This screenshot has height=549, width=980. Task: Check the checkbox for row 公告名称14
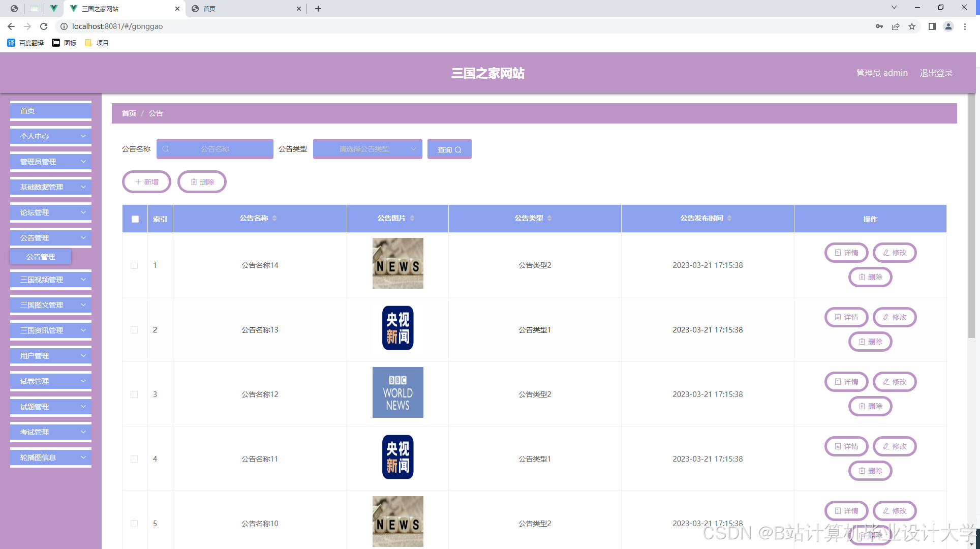[134, 265]
